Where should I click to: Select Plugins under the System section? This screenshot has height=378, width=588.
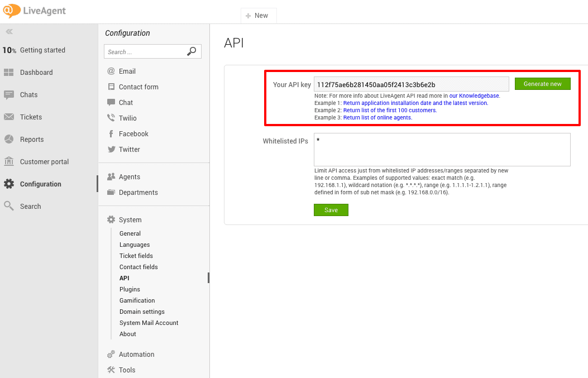pos(130,289)
